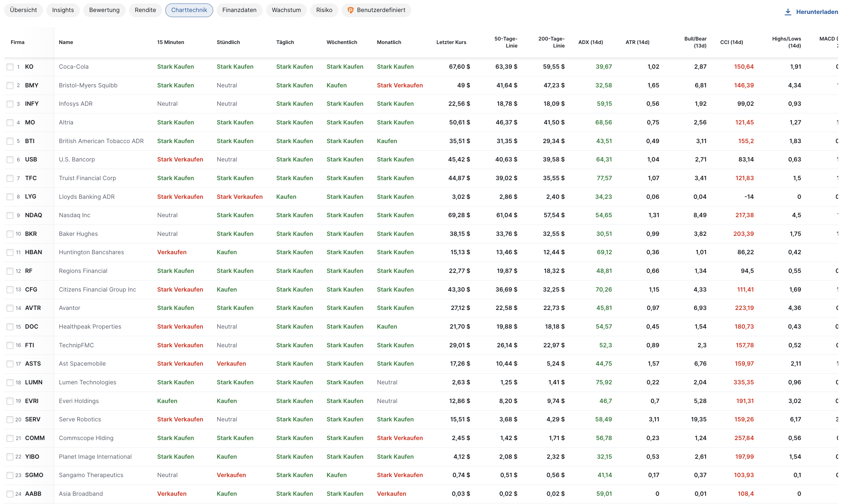848x504 pixels.
Task: Toggle the checkbox for MO Altria
Action: click(10, 123)
